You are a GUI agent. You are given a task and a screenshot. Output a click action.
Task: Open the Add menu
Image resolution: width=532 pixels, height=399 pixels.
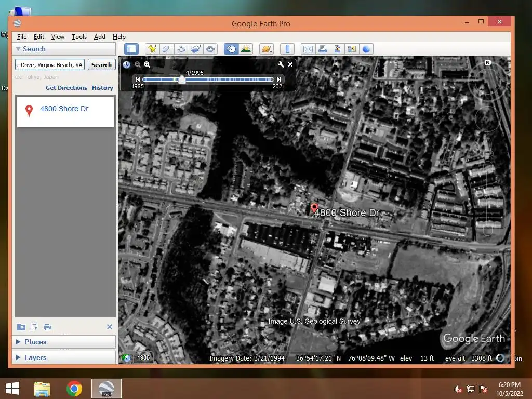[99, 37]
